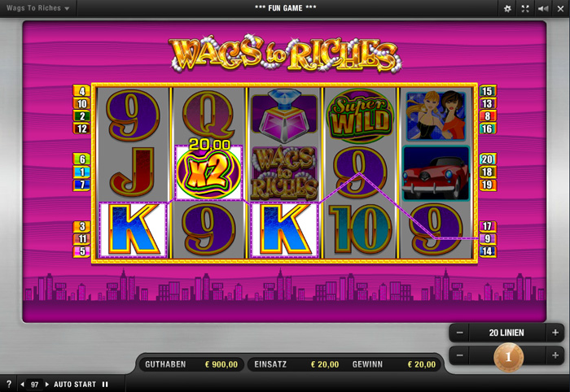
Task: Click the red car reel symbol
Action: (436, 173)
